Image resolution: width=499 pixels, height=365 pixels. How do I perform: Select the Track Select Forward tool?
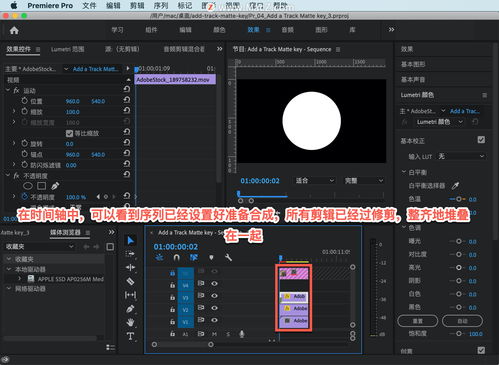pos(130,254)
